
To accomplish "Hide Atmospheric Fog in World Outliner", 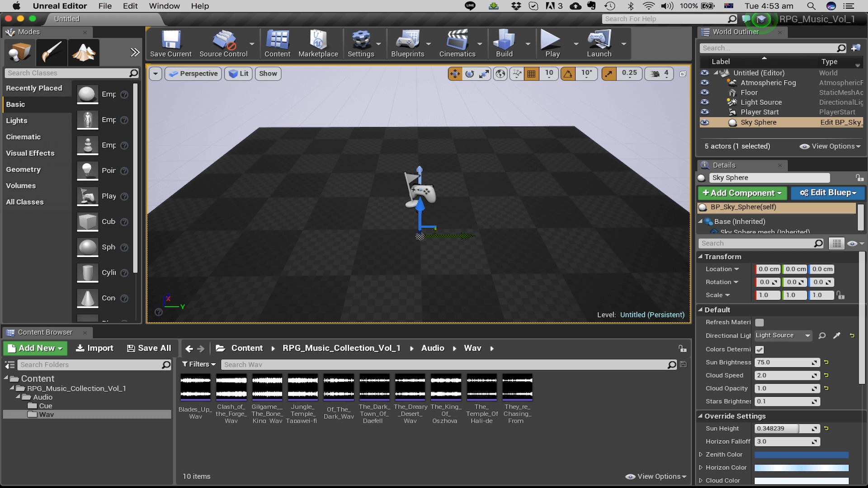I will coord(705,83).
